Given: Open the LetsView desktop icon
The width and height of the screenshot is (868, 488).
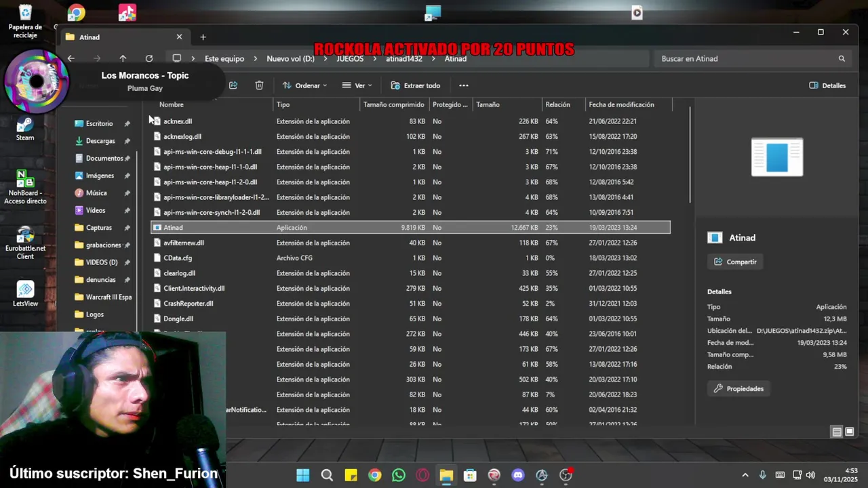Looking at the screenshot, I should (x=25, y=294).
